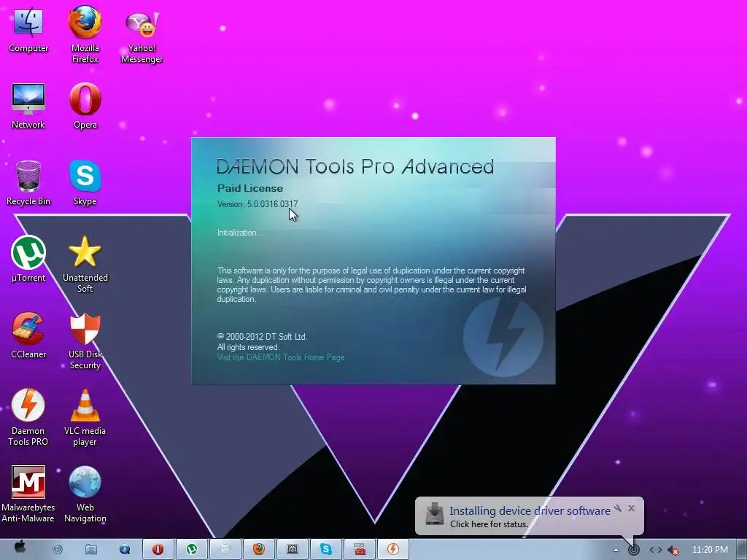Click the wrench icon in the notification balloon
Screen dimensions: 747x560
[618, 508]
